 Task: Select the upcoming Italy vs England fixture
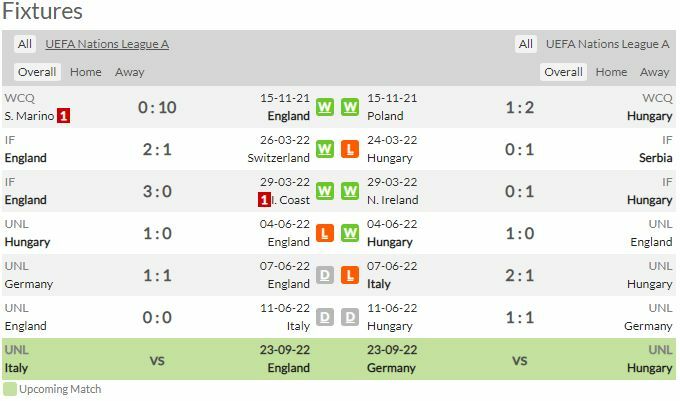click(157, 359)
